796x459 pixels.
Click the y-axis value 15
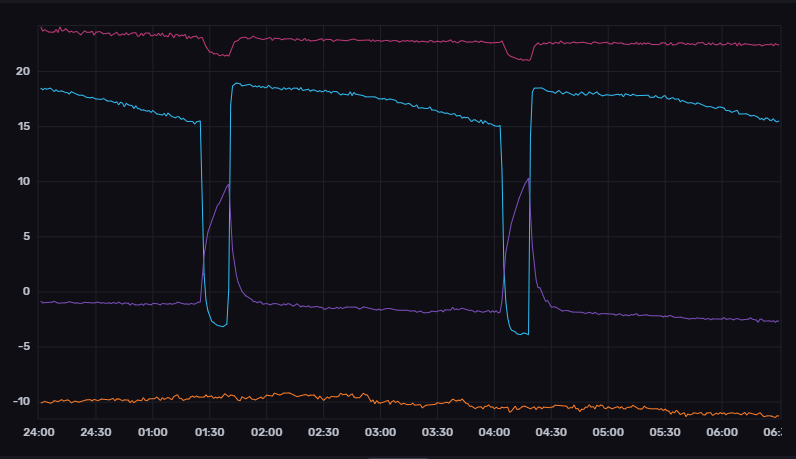tap(22, 126)
